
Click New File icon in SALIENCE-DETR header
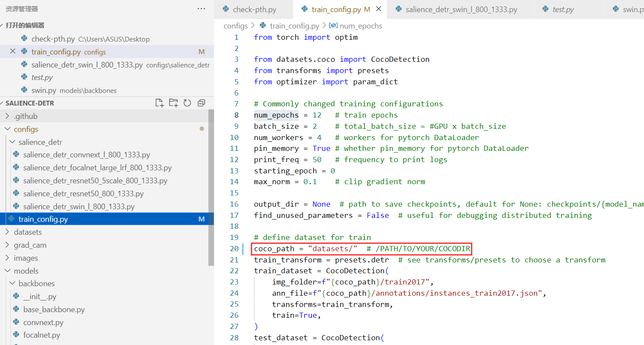(160, 103)
